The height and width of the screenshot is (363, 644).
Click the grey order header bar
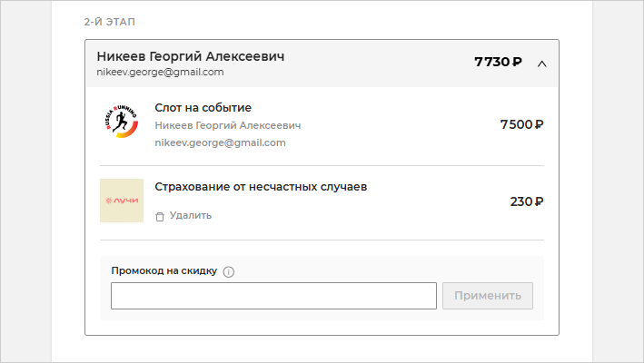point(381,64)
